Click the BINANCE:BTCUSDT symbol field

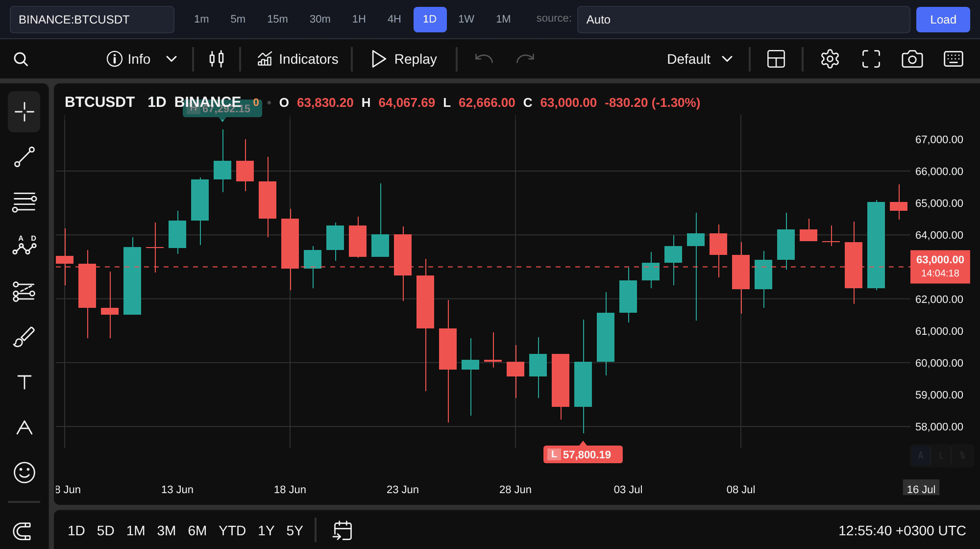(92, 20)
